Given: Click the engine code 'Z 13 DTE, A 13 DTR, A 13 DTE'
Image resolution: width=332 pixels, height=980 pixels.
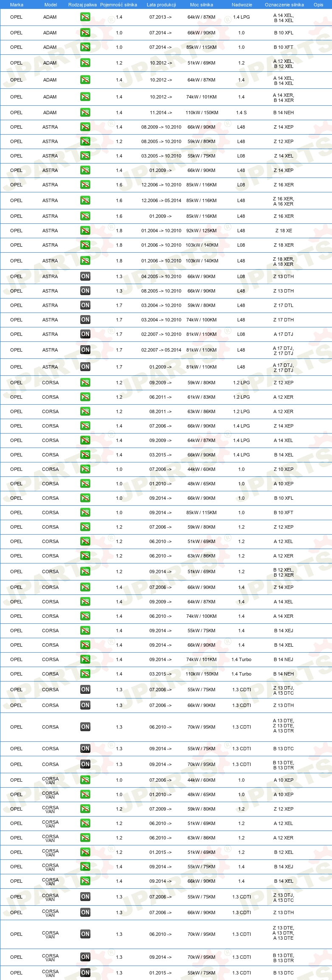Looking at the screenshot, I should (x=284, y=933).
